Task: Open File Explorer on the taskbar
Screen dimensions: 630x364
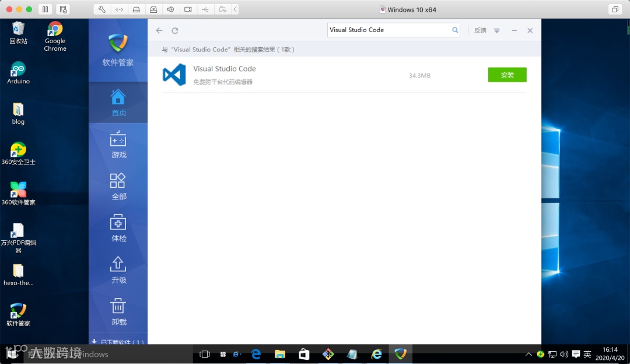Action: click(x=279, y=354)
